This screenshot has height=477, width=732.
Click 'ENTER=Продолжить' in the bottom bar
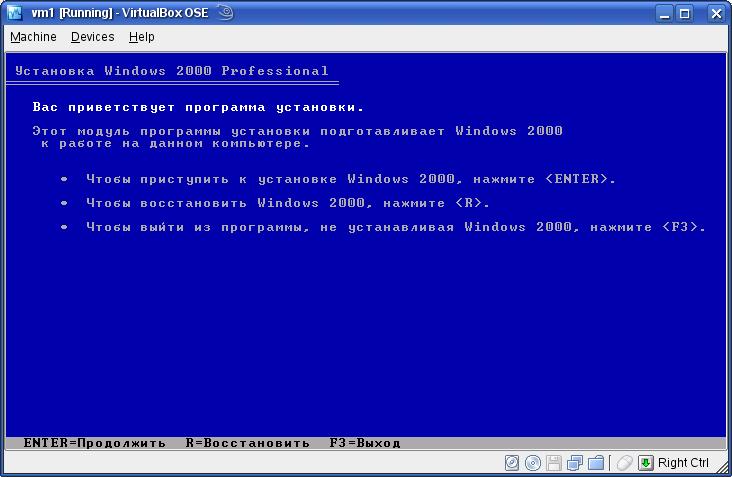coord(95,443)
